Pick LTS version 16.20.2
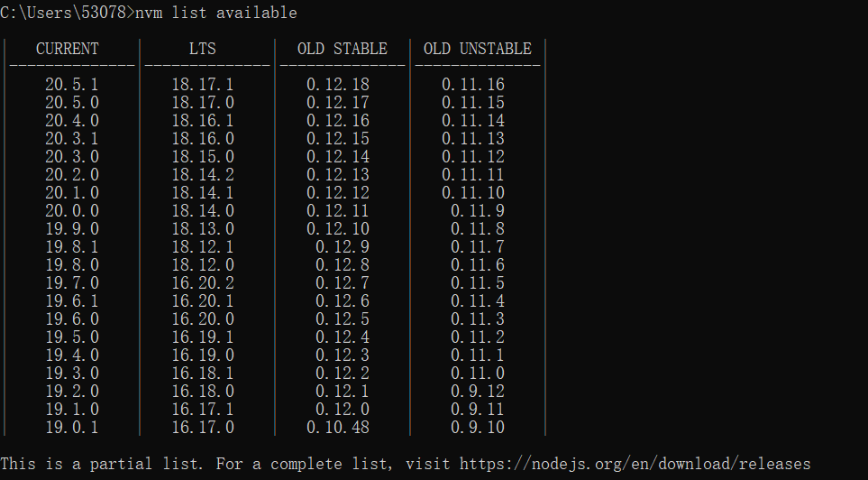The width and height of the screenshot is (868, 480). point(203,283)
